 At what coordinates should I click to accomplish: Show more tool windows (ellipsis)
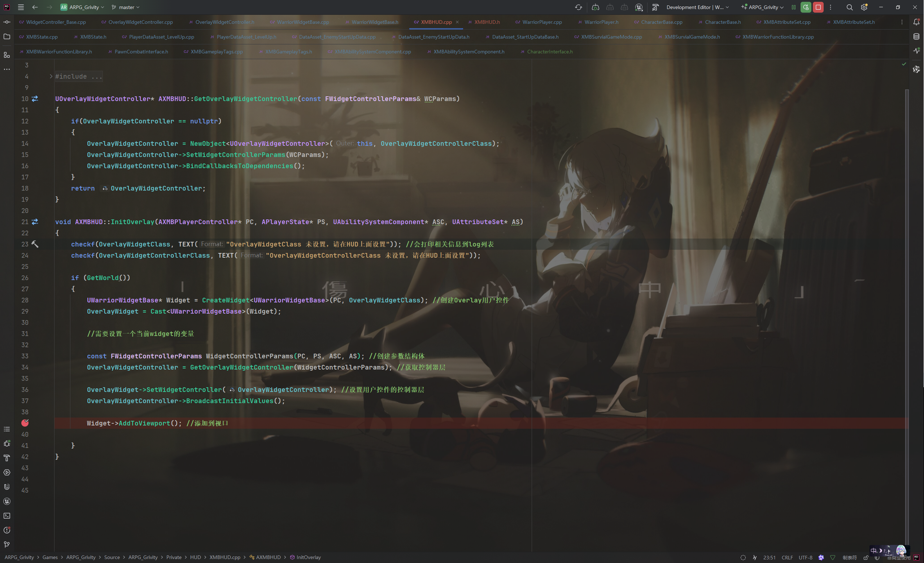[7, 69]
